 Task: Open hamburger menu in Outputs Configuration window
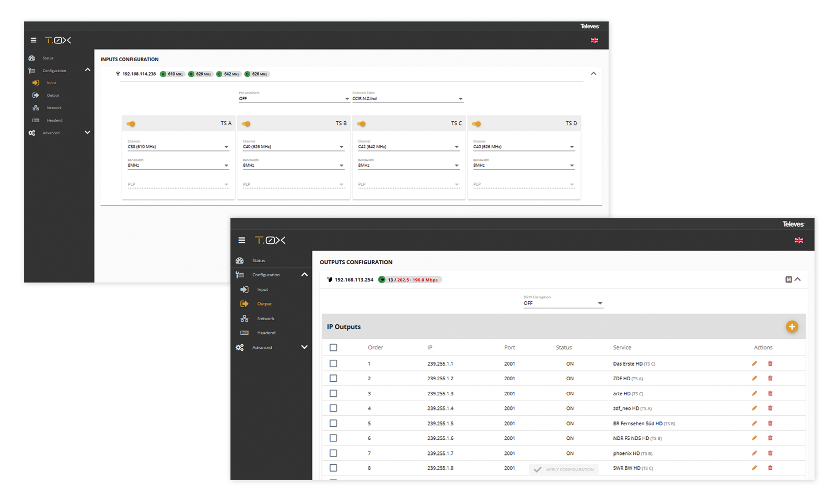[241, 240]
